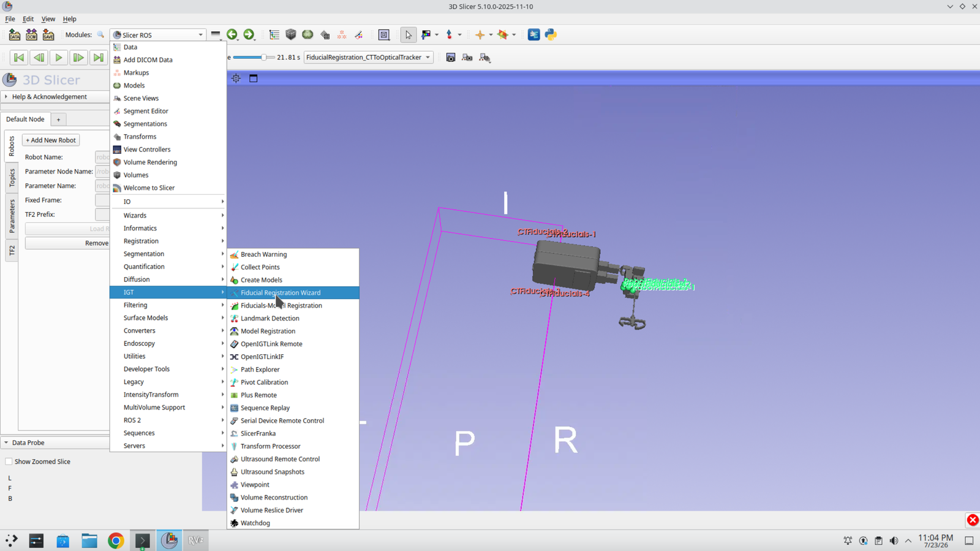Open the Extensions Manager icon

coord(533,35)
